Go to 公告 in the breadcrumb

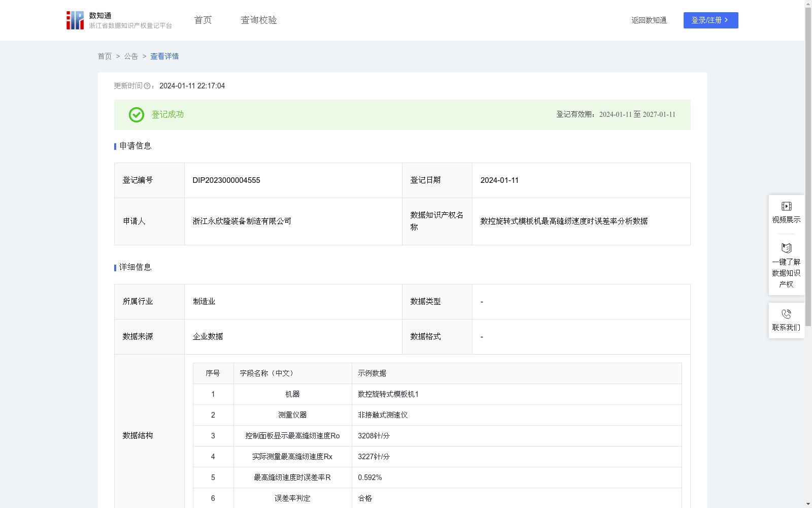pyautogui.click(x=131, y=56)
